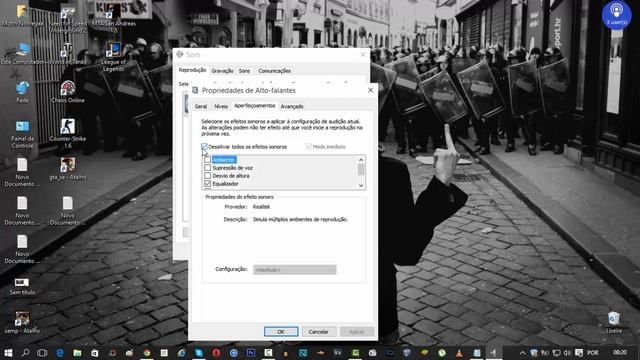
Task: Open Photoshop from the taskbar
Action: (x=251, y=353)
